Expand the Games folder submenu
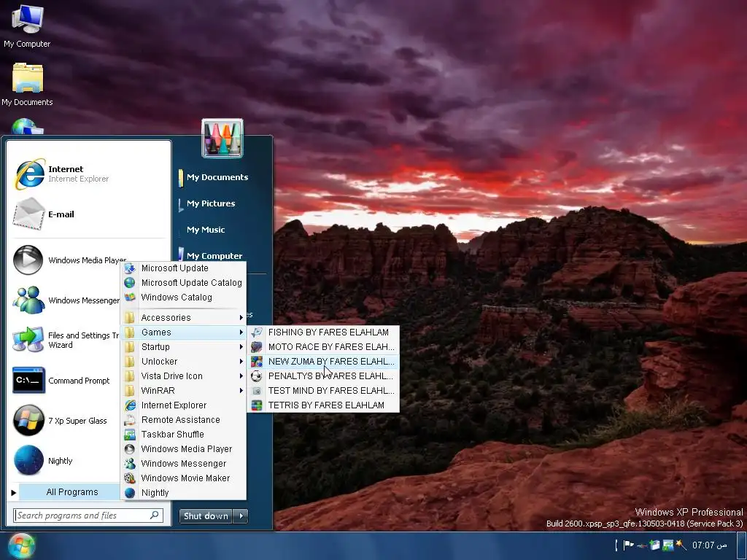Screen dimensions: 747x560 click(184, 332)
